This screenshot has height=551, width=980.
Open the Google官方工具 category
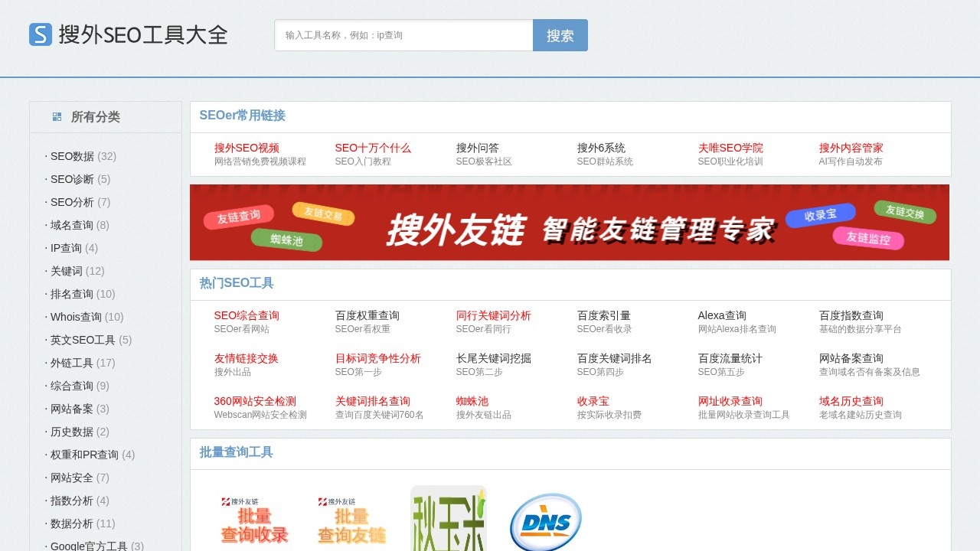(x=89, y=546)
